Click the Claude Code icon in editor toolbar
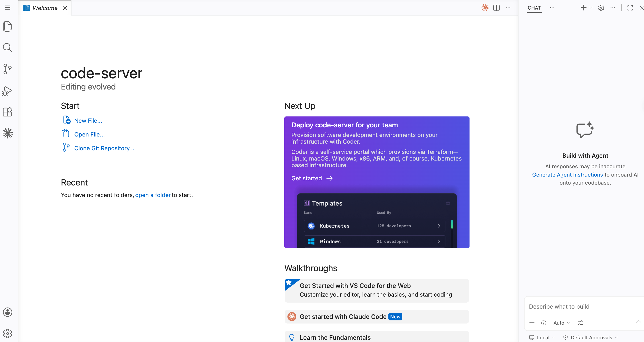The image size is (644, 342). click(x=485, y=8)
